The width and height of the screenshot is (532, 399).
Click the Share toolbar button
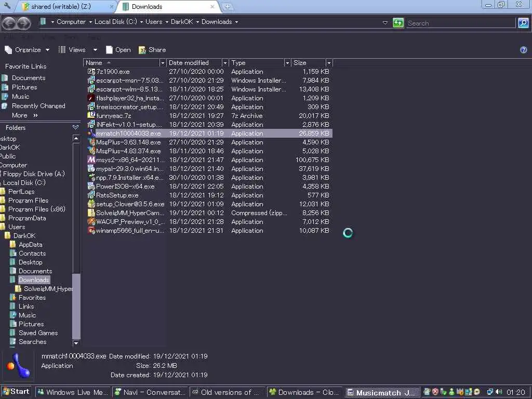152,50
